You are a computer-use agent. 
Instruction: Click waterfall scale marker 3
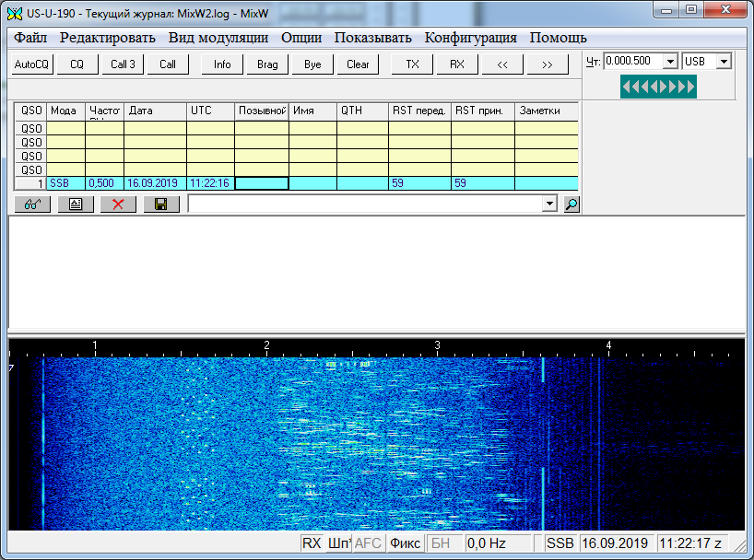(438, 345)
